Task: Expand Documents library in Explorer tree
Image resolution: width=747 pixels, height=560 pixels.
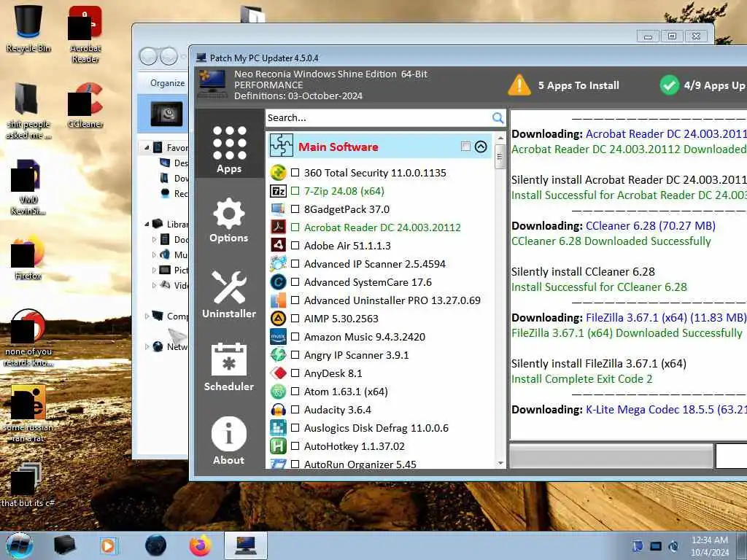Action: click(154, 239)
